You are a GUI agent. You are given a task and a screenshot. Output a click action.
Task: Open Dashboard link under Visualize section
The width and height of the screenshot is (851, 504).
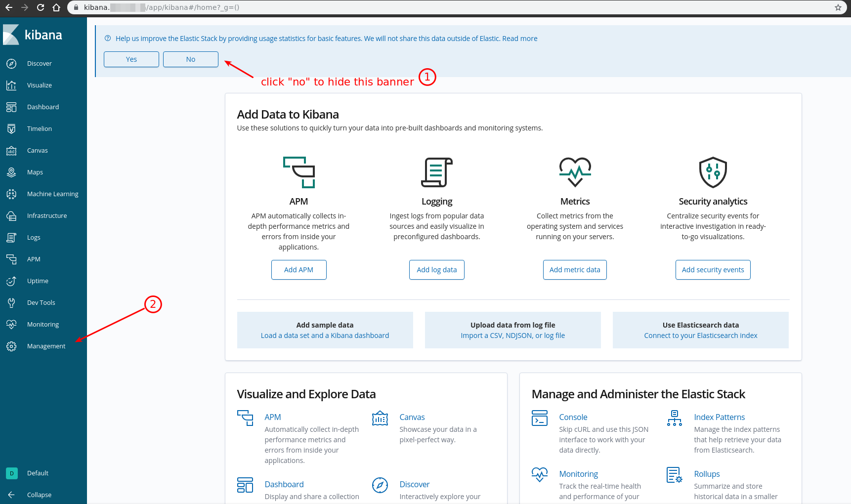click(284, 485)
